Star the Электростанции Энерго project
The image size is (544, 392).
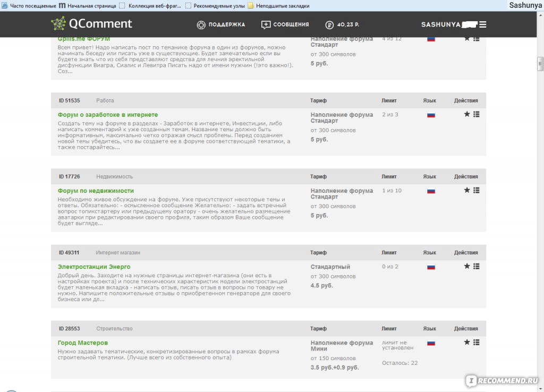[x=467, y=266]
